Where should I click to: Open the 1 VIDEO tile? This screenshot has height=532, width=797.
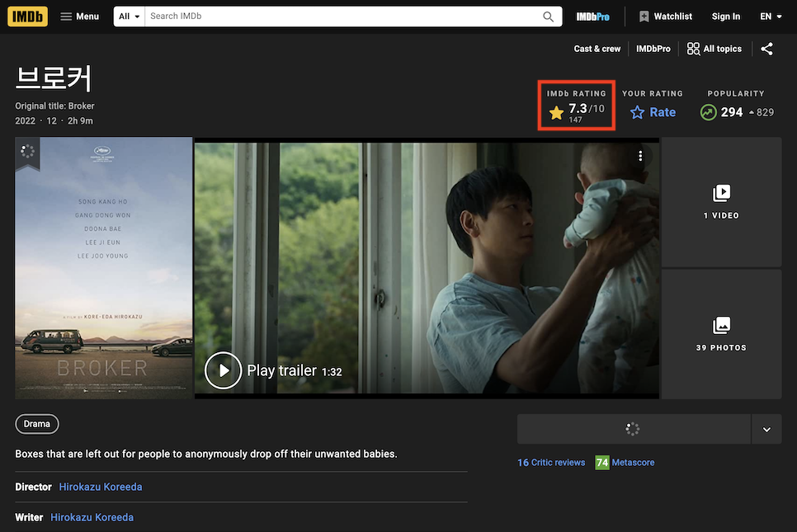[x=721, y=202]
